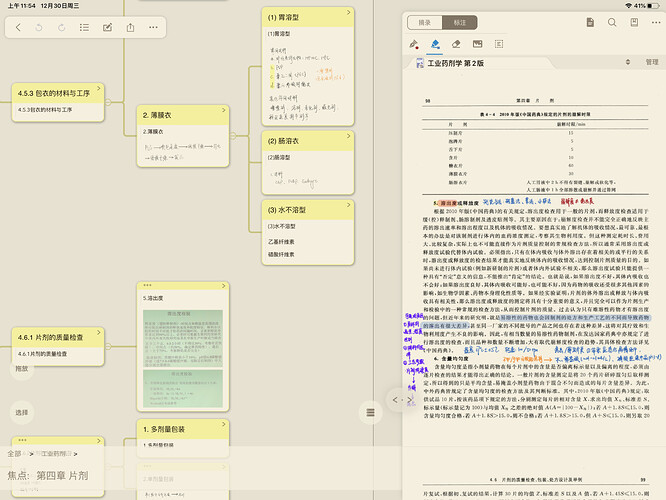Viewport: 666px width, 500px height.
Task: Tap the edit note pencil icon
Action: click(x=107, y=28)
